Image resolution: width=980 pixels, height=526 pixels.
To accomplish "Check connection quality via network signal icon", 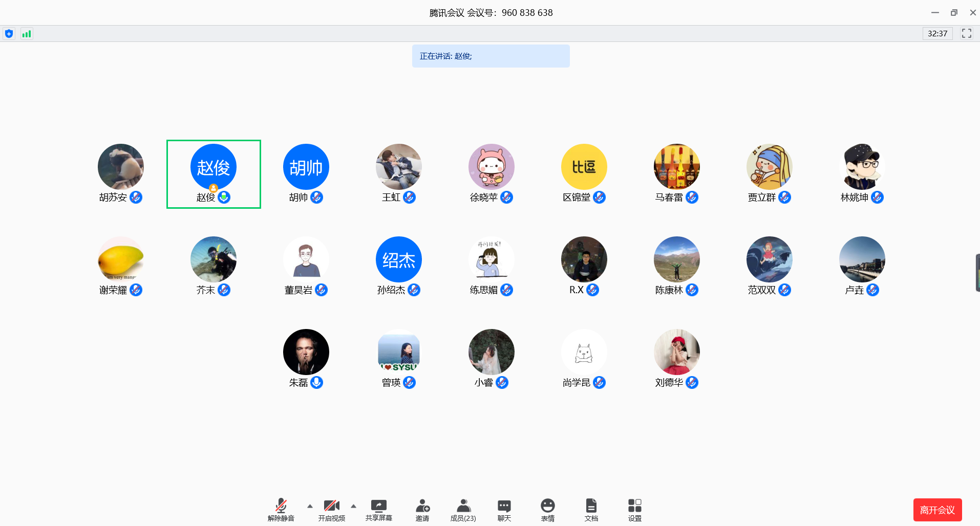I will click(26, 33).
